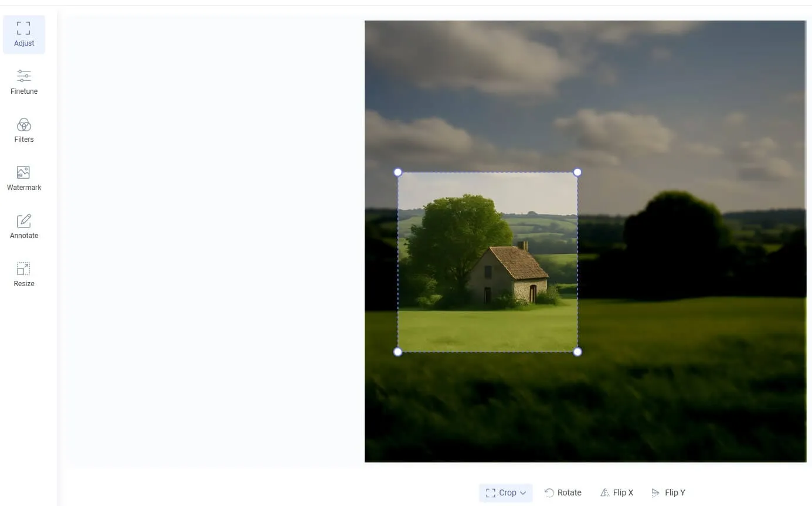Click the Rotate arrow icon

click(549, 493)
